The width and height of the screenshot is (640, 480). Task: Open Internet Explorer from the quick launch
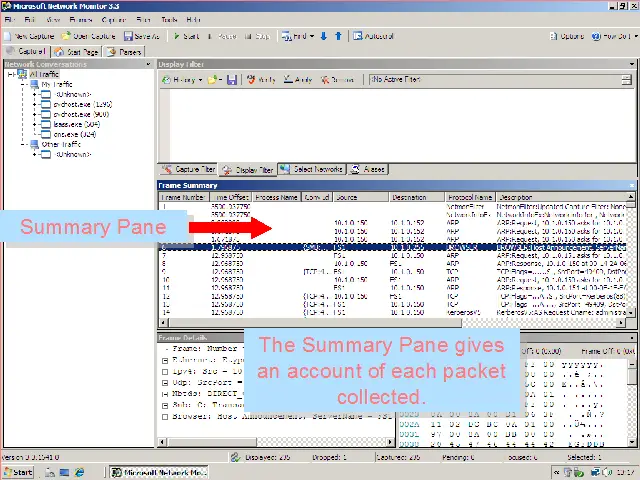[79, 472]
